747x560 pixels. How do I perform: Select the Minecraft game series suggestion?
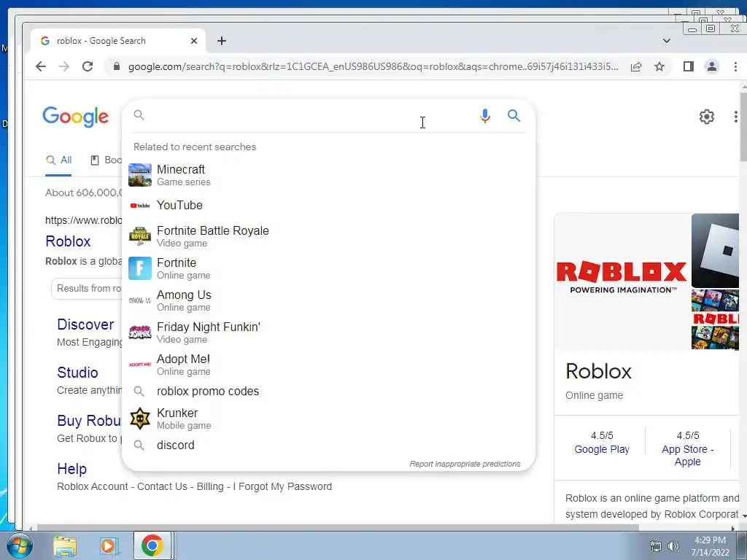(x=328, y=175)
